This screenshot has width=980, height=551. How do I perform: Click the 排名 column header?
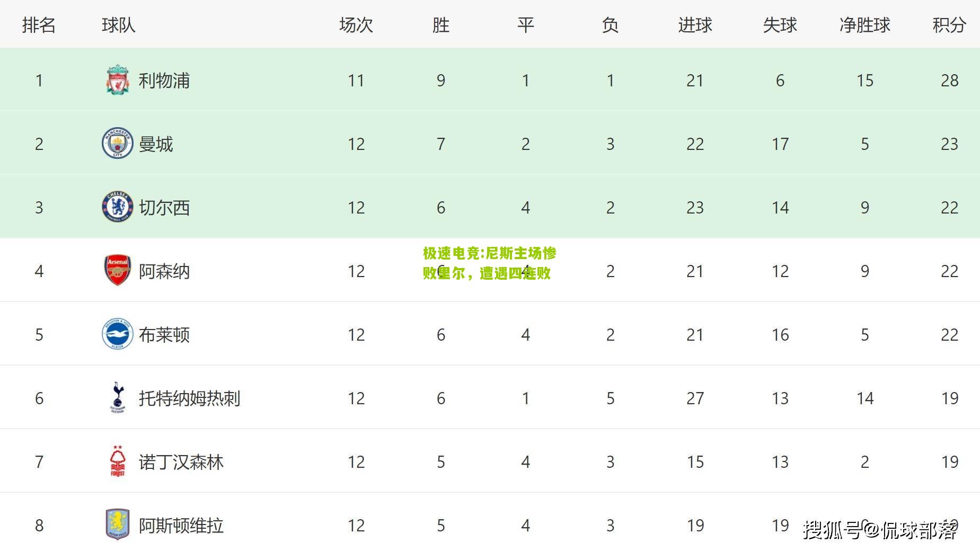(x=39, y=25)
